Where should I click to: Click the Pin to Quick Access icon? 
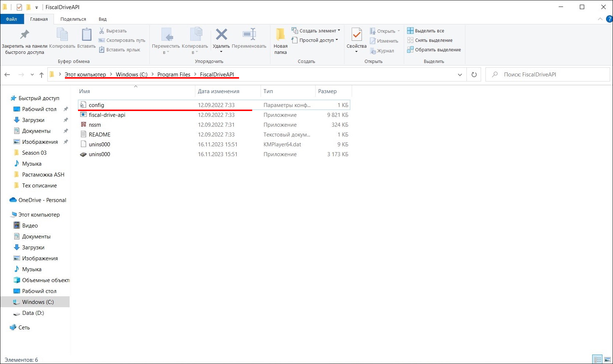point(24,35)
